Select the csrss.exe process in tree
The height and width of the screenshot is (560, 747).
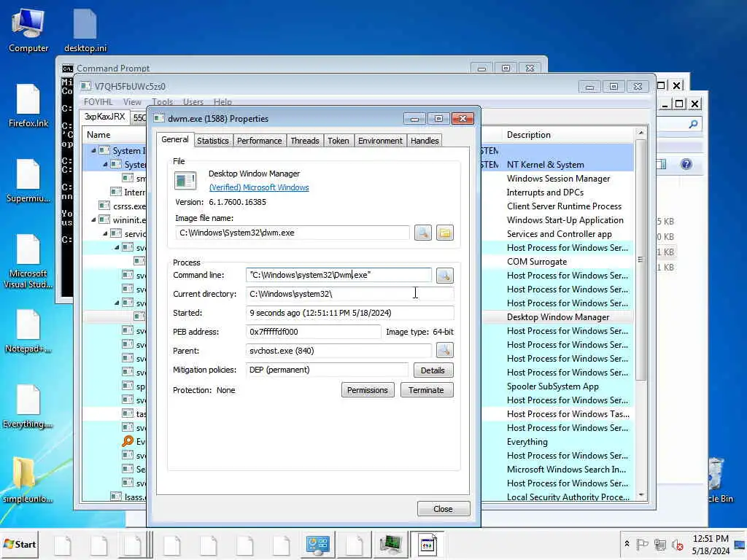point(129,206)
